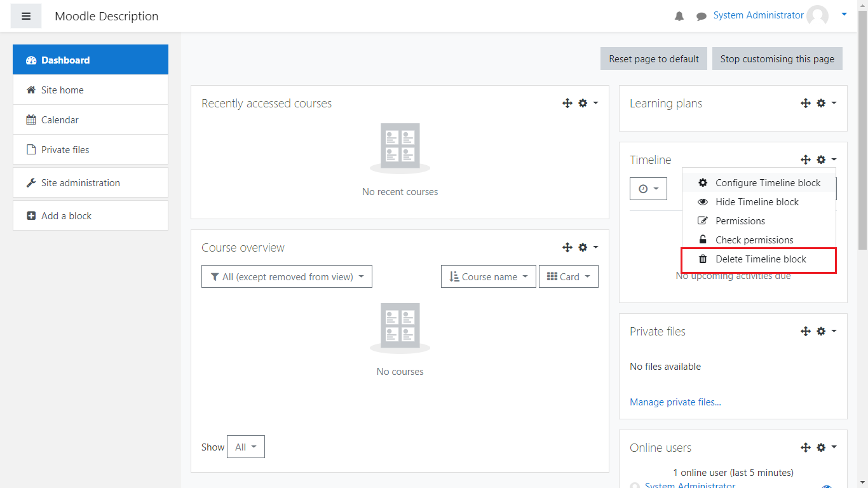Open the Course overview block gear menu
This screenshot has width=868, height=488.
click(587, 247)
